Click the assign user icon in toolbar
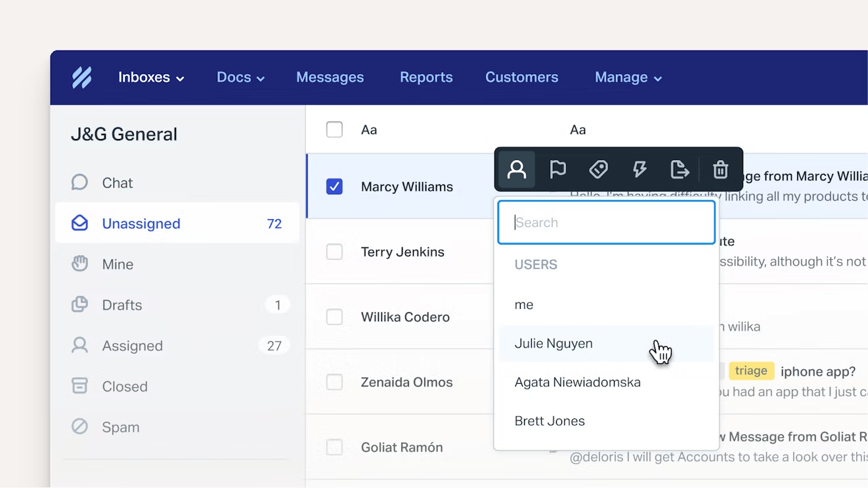Screen dimensions: 868x488 coord(517,170)
